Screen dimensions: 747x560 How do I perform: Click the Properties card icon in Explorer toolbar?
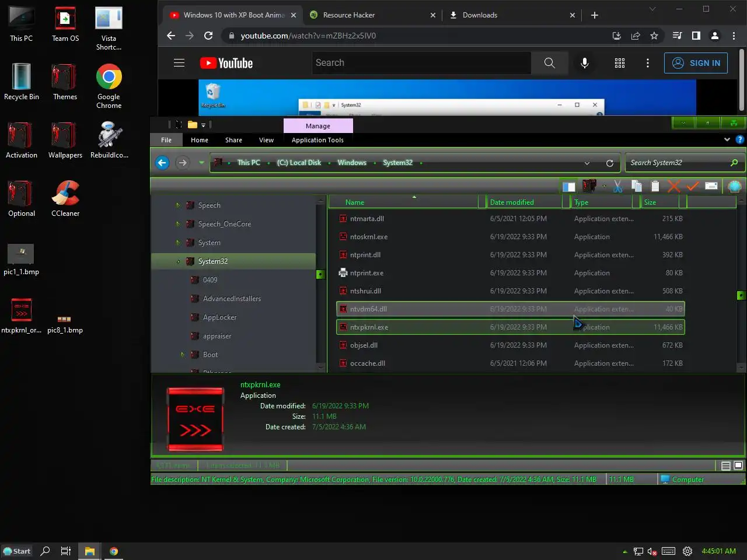711,186
